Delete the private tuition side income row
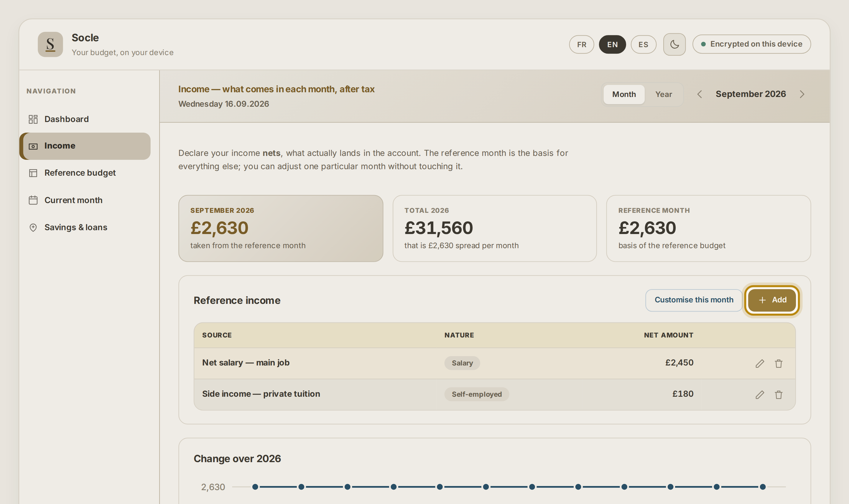The image size is (849, 504). (x=778, y=395)
